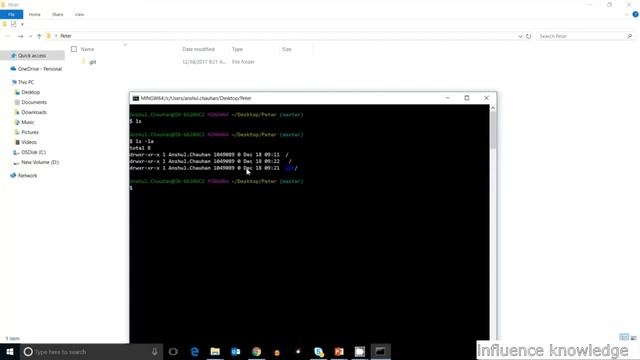Screen dimensions: 640x360
Task: Click Peter in the address bar
Action: (x=66, y=36)
